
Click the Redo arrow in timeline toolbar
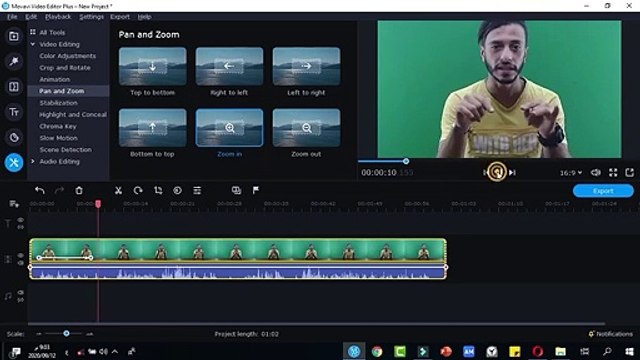coord(59,190)
